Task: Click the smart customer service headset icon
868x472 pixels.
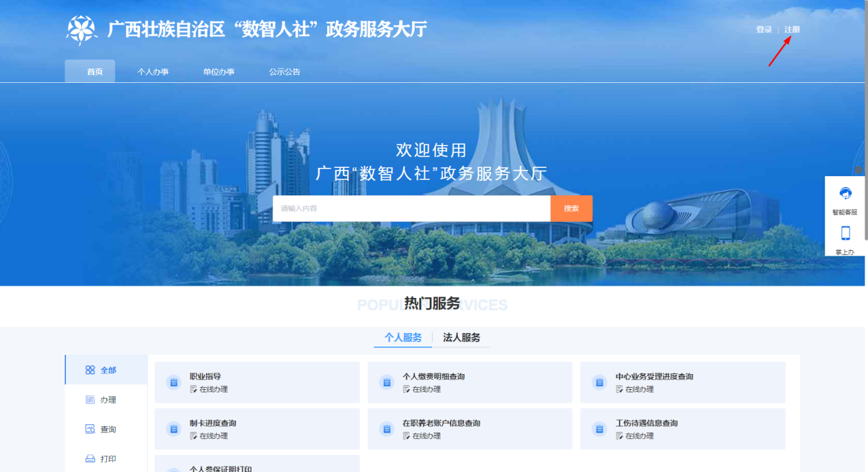Action: [x=845, y=194]
